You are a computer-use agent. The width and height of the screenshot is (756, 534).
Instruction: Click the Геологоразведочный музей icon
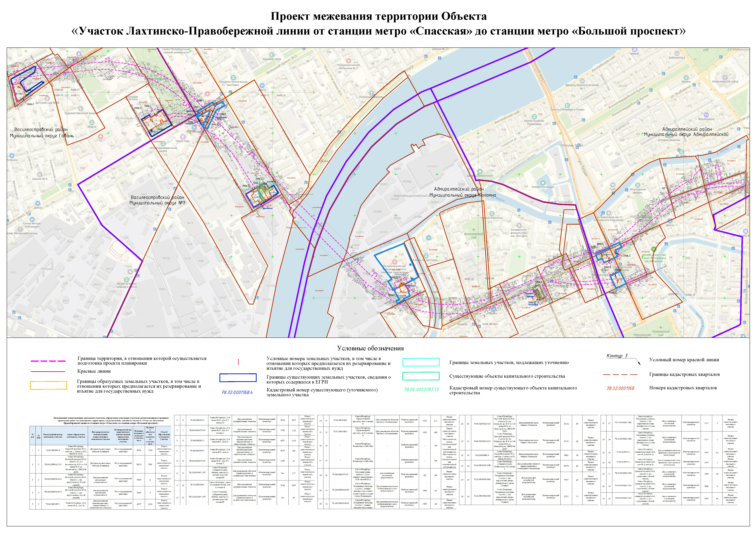[163, 144]
